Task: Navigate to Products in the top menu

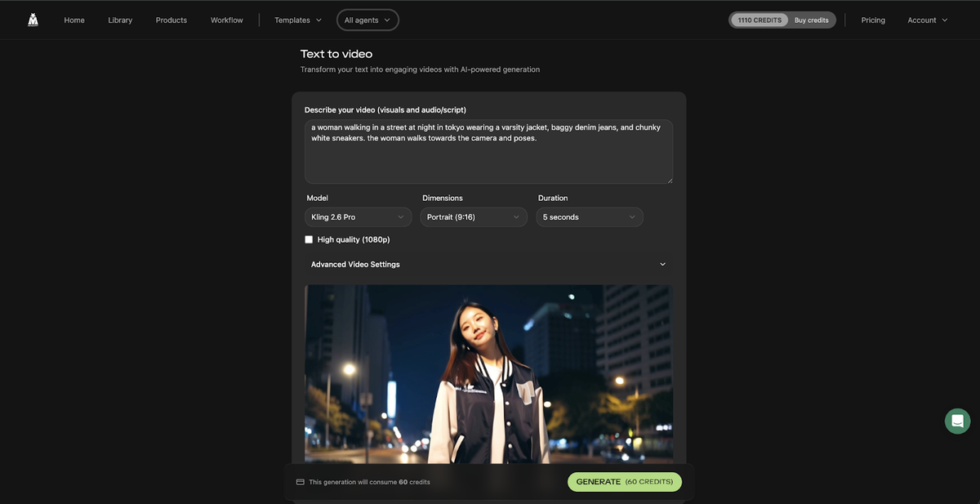Action: 171,20
